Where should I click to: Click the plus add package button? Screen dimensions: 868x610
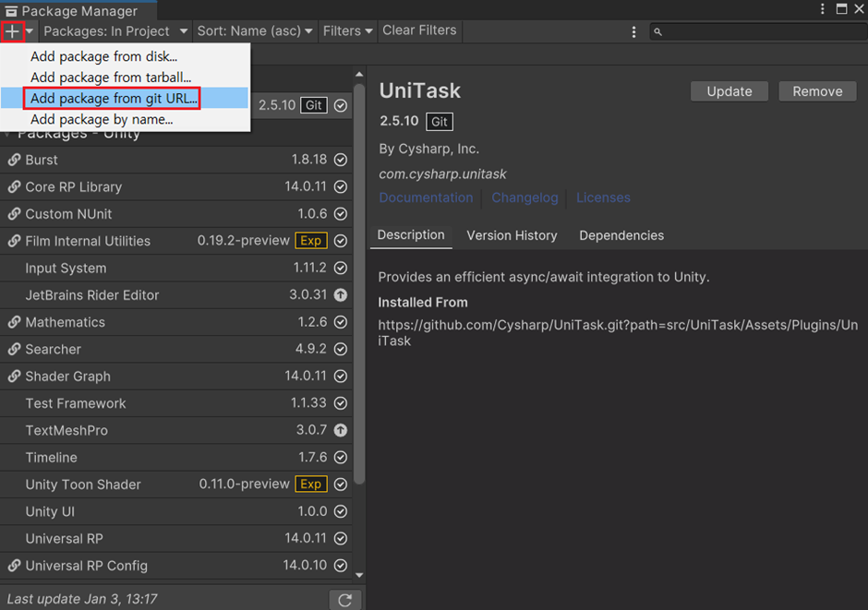tap(12, 31)
